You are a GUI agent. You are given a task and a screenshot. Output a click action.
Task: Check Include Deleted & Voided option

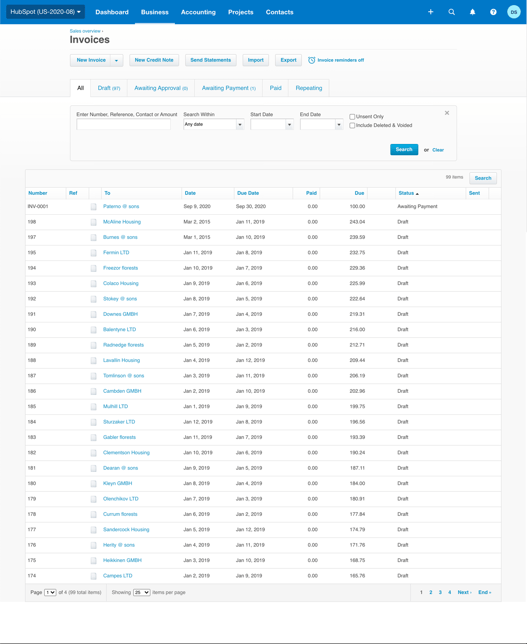[352, 126]
